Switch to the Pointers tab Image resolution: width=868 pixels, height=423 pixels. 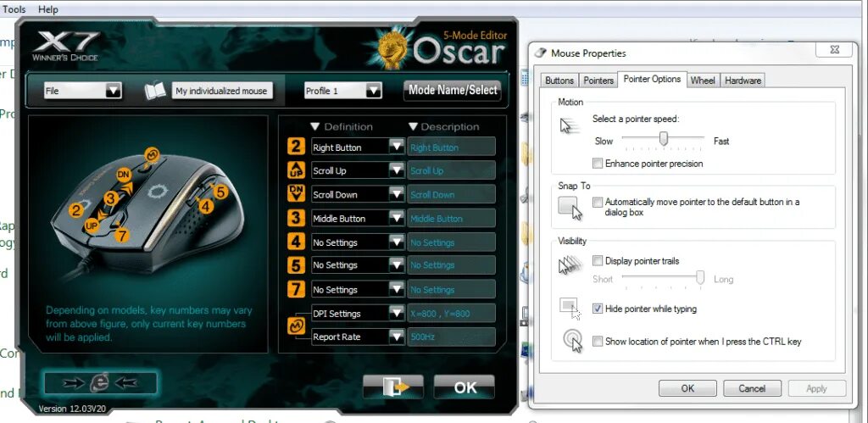[x=598, y=81]
